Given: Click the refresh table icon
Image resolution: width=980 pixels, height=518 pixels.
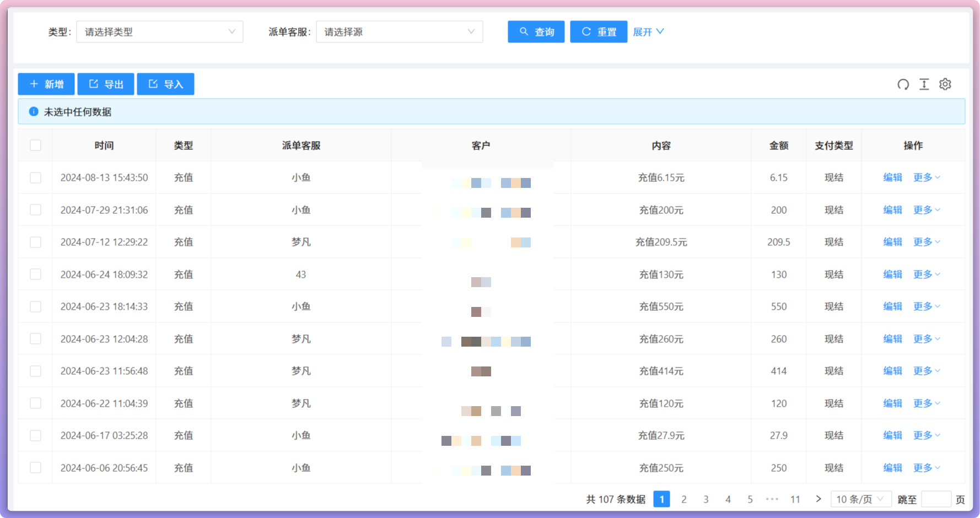Looking at the screenshot, I should tap(903, 84).
